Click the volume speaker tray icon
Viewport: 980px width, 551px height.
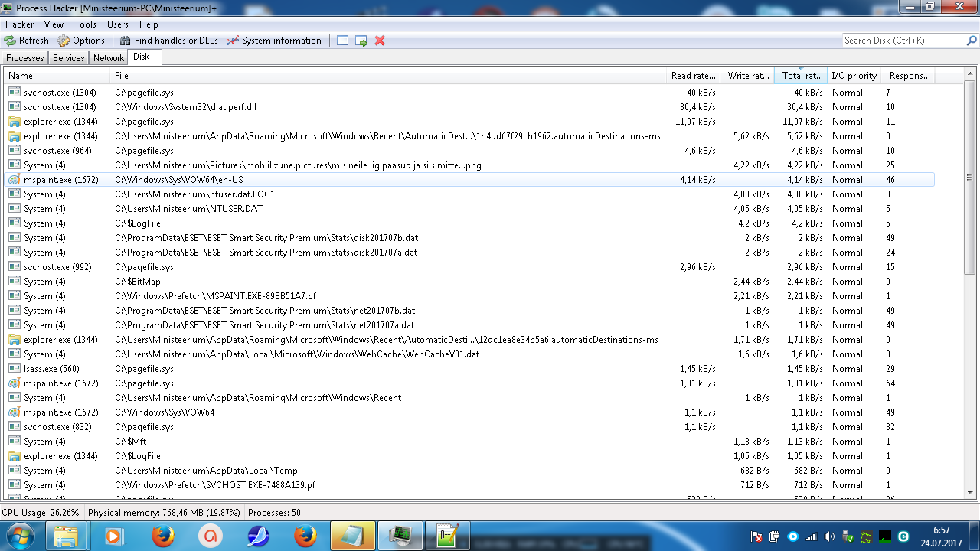830,536
